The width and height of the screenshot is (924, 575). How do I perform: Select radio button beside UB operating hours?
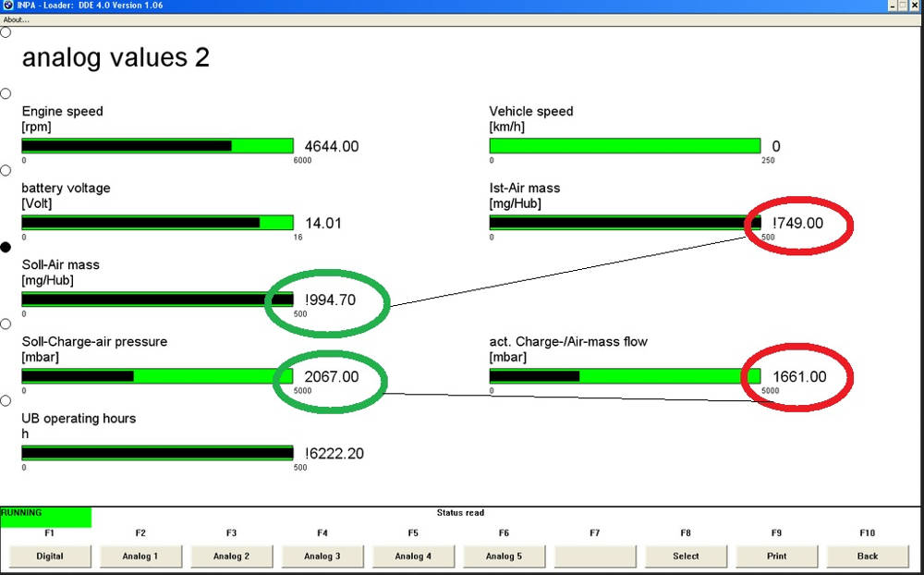(x=6, y=400)
